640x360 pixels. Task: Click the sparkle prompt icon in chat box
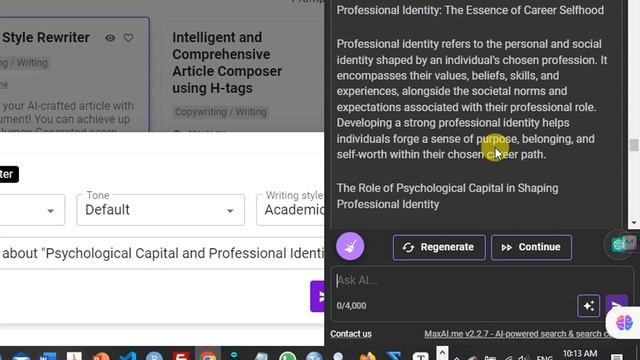[x=589, y=306]
